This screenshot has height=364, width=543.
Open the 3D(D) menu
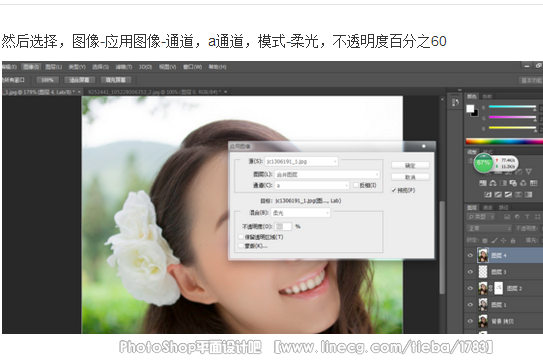(x=145, y=66)
